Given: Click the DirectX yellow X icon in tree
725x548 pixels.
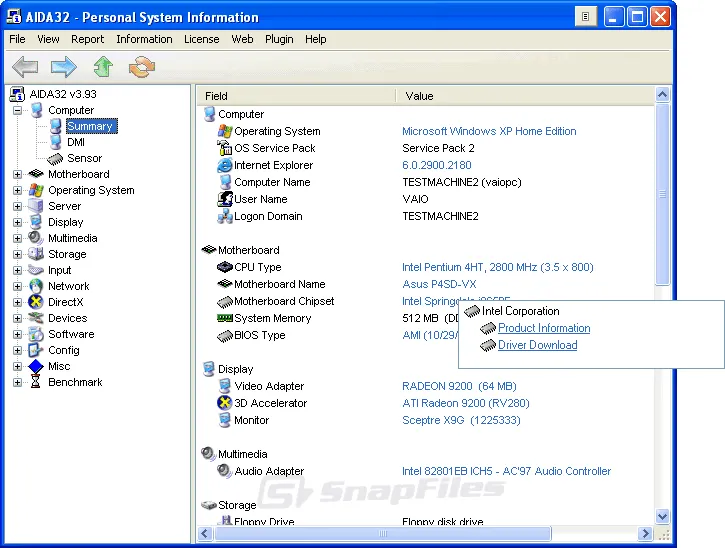Looking at the screenshot, I should pos(36,302).
